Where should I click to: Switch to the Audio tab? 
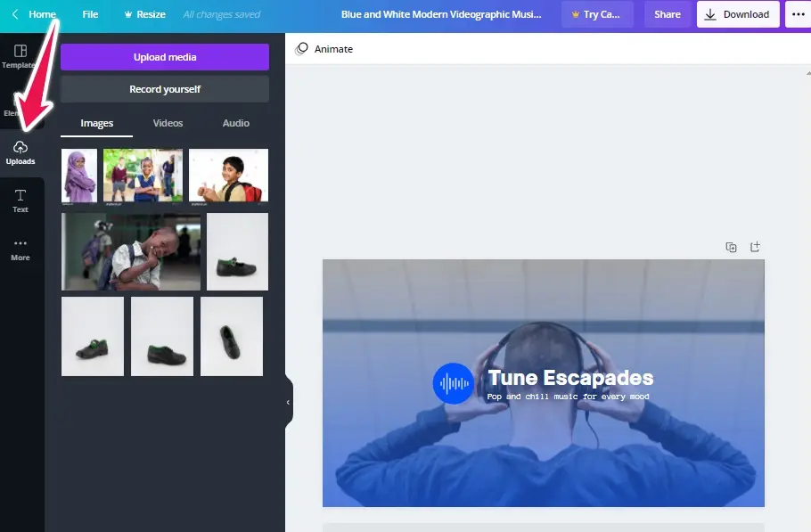click(x=235, y=123)
